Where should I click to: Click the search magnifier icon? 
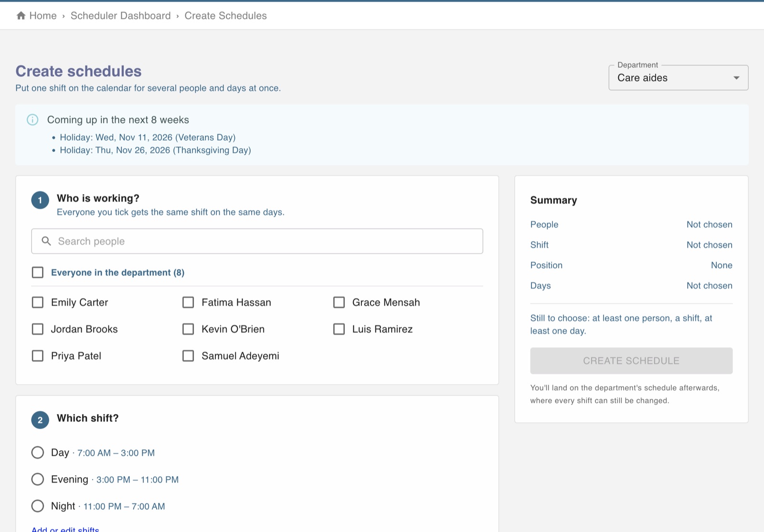(46, 241)
